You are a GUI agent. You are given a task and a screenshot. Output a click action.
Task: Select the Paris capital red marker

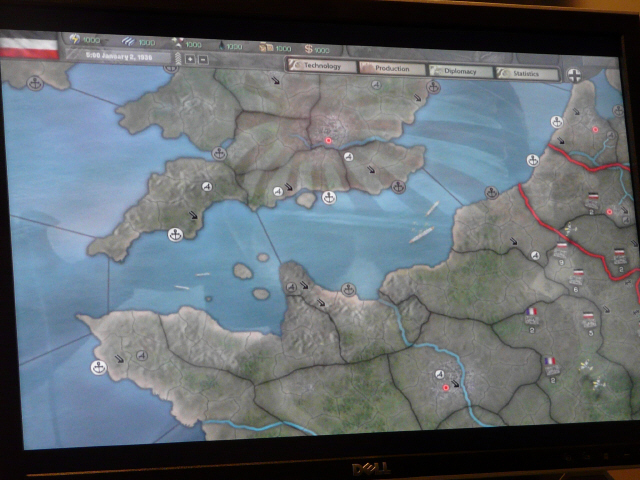coord(446,388)
